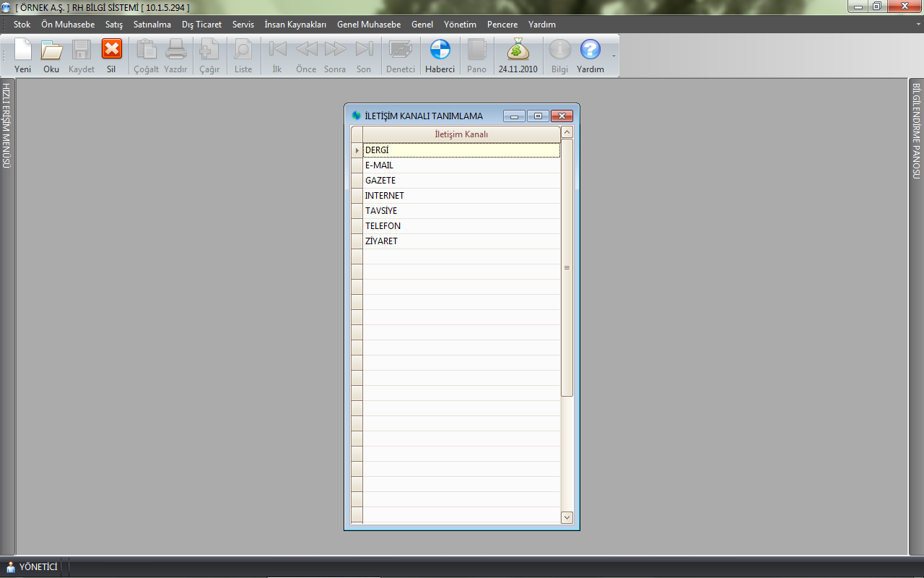Open a record with the Oku icon
The image size is (924, 578).
tap(51, 51)
